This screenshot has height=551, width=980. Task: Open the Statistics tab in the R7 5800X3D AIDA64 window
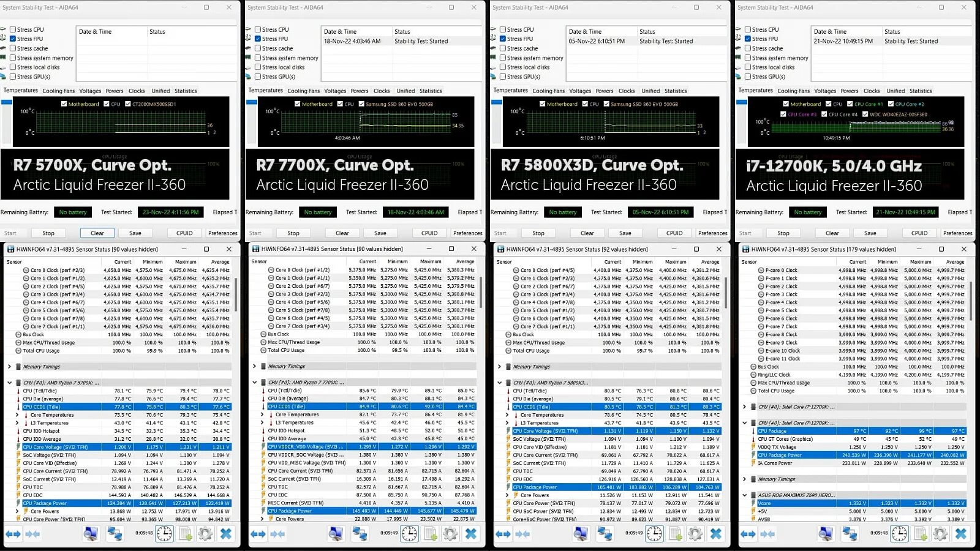676,91
